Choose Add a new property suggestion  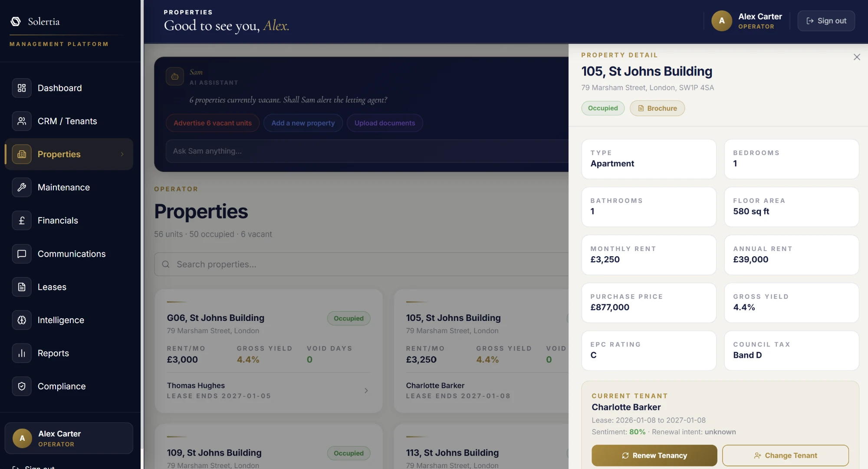click(303, 123)
